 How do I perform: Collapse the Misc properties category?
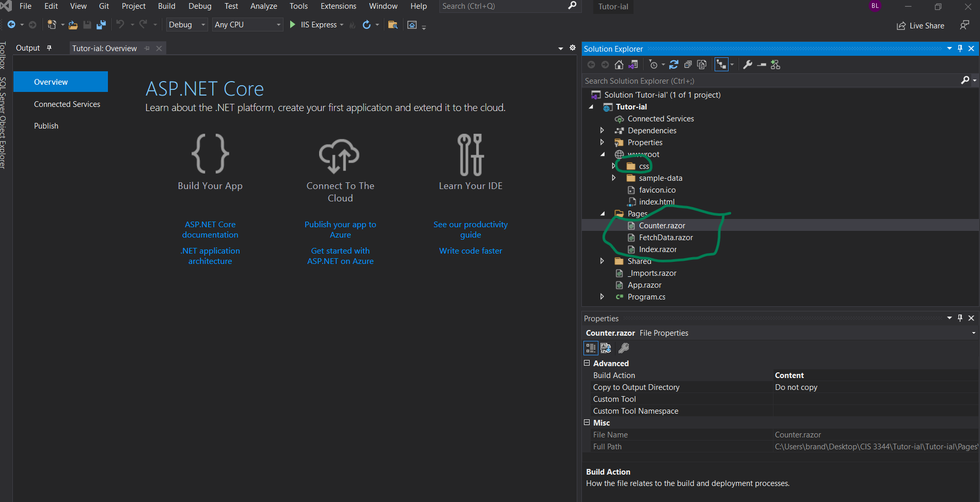click(587, 422)
